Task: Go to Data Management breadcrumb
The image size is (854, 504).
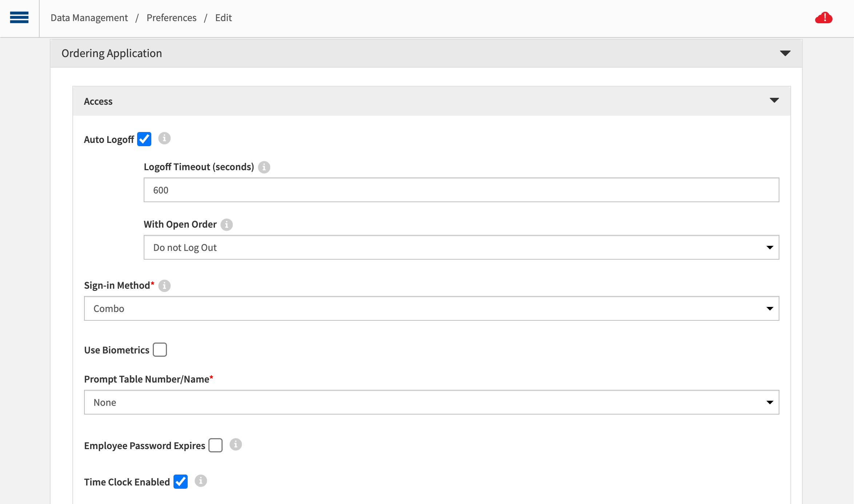Action: pyautogui.click(x=89, y=18)
